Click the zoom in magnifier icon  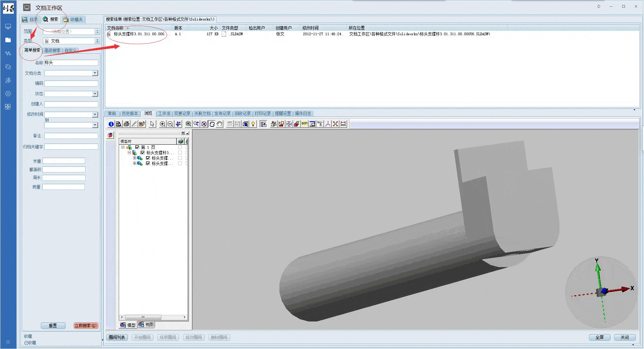tap(162, 124)
